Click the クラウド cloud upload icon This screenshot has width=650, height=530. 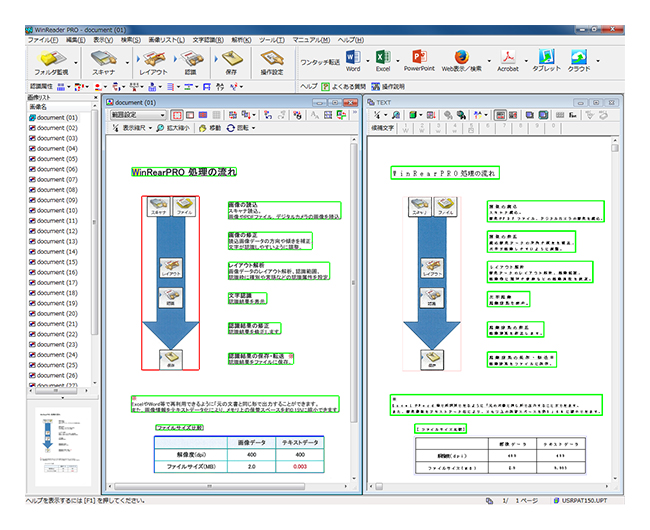579,56
